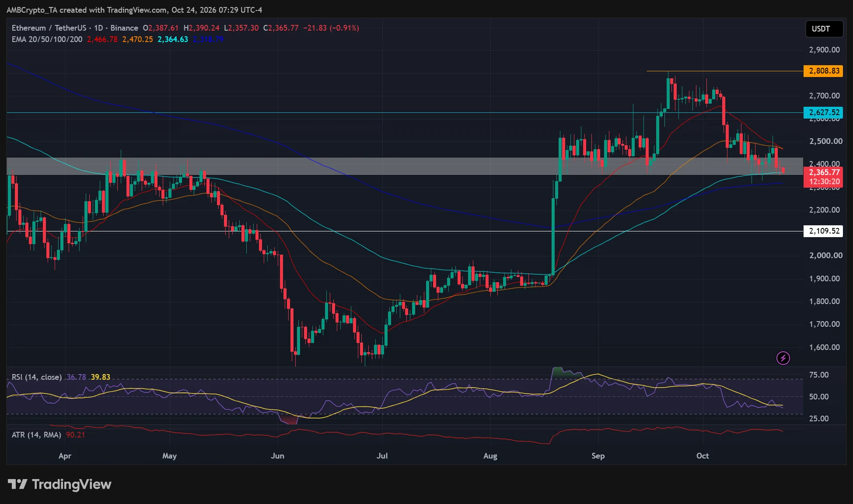Click the Ethereum / TetherUS symbol title
The width and height of the screenshot is (853, 504).
point(49,28)
